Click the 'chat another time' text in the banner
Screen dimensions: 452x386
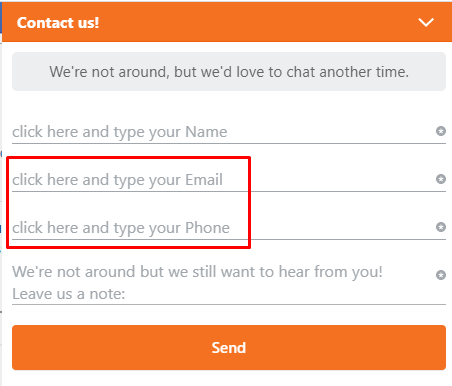347,72
